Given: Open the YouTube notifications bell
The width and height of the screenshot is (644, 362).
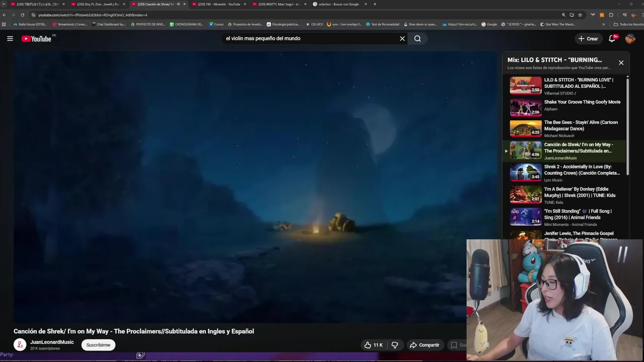Looking at the screenshot, I should [x=612, y=39].
